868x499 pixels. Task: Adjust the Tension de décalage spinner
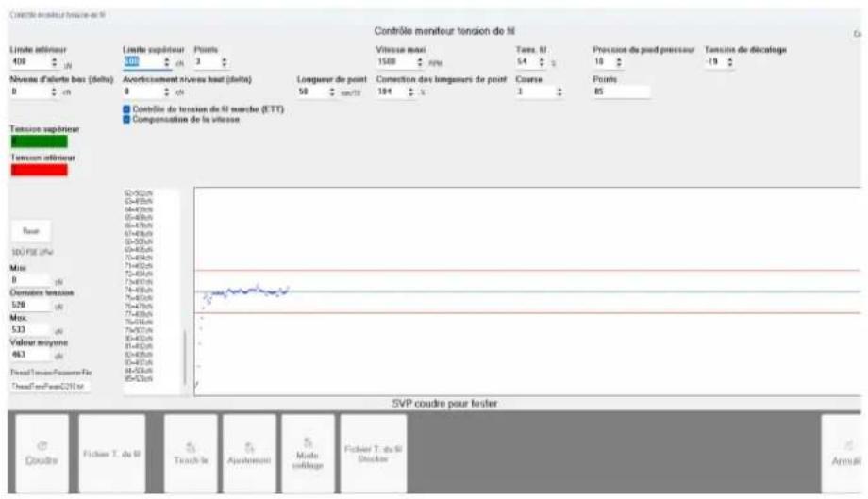coord(730,62)
